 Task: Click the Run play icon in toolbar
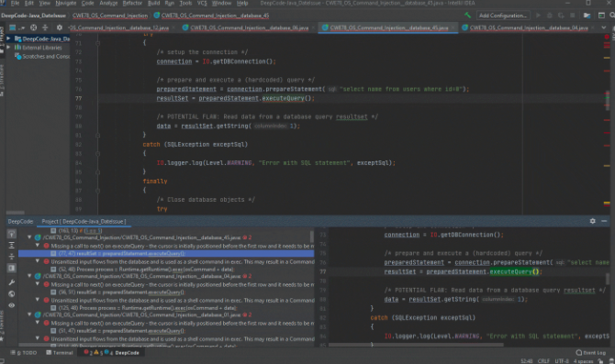tap(538, 16)
